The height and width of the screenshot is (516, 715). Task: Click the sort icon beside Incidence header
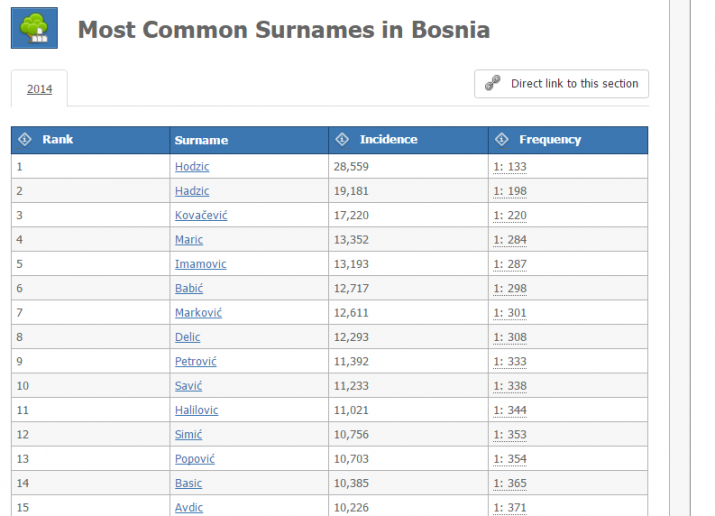[342, 140]
